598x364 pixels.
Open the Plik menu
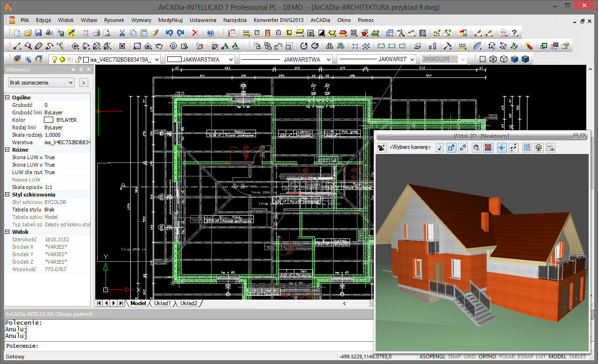click(x=25, y=20)
